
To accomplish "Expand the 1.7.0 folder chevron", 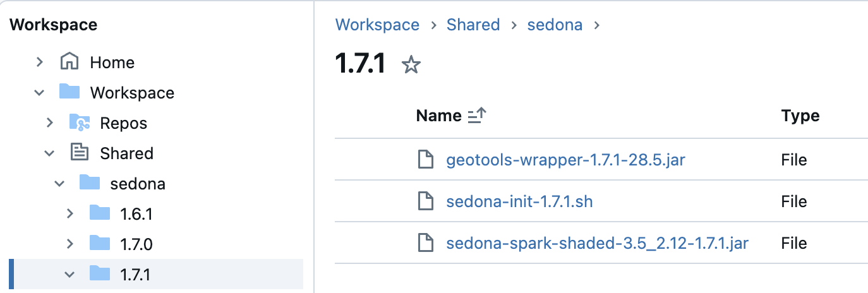I will [69, 243].
